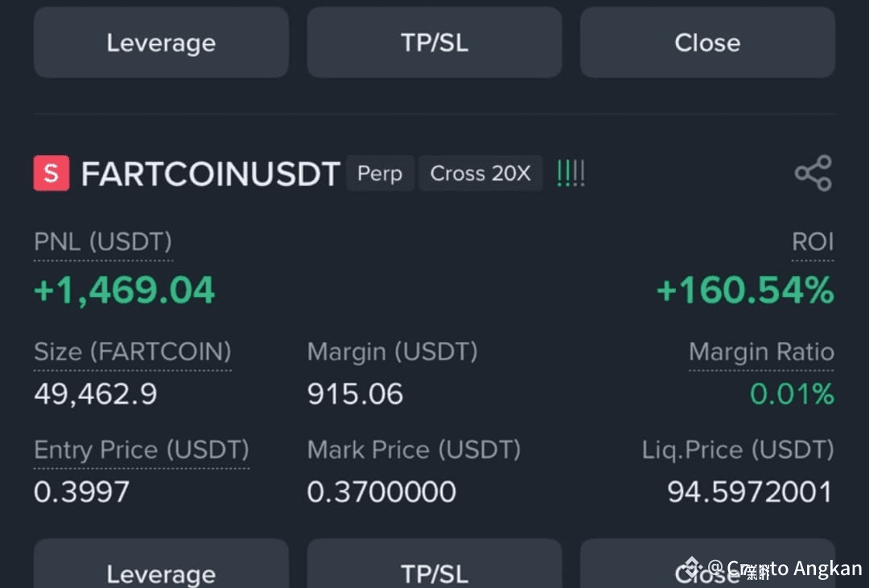Click the PNL (USDT) tooltip label

(x=102, y=241)
